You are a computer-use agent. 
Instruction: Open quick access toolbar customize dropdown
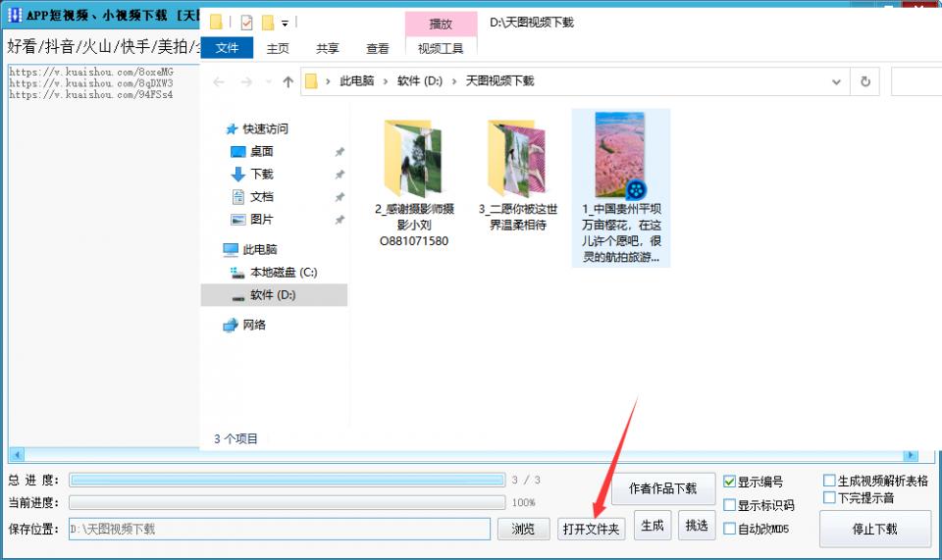tap(285, 24)
